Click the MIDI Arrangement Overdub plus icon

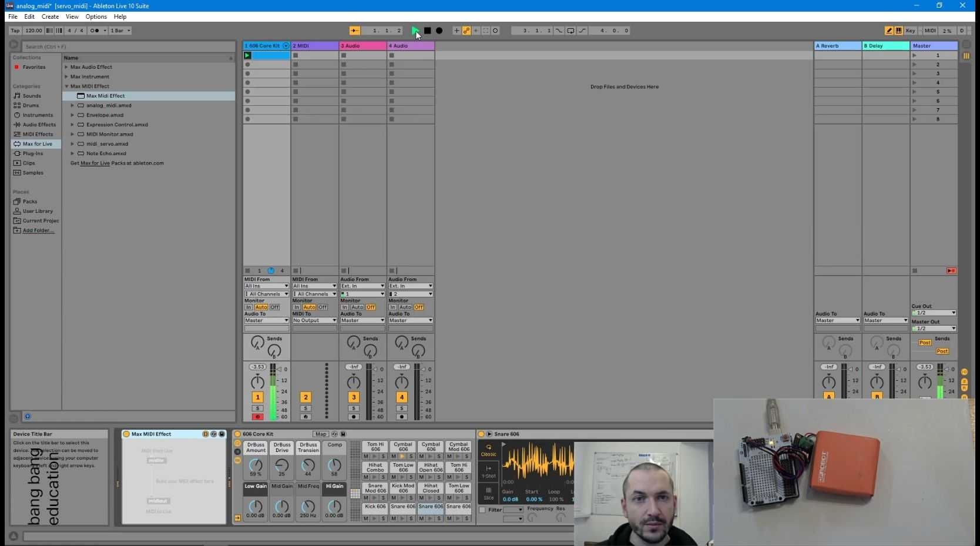click(x=456, y=31)
